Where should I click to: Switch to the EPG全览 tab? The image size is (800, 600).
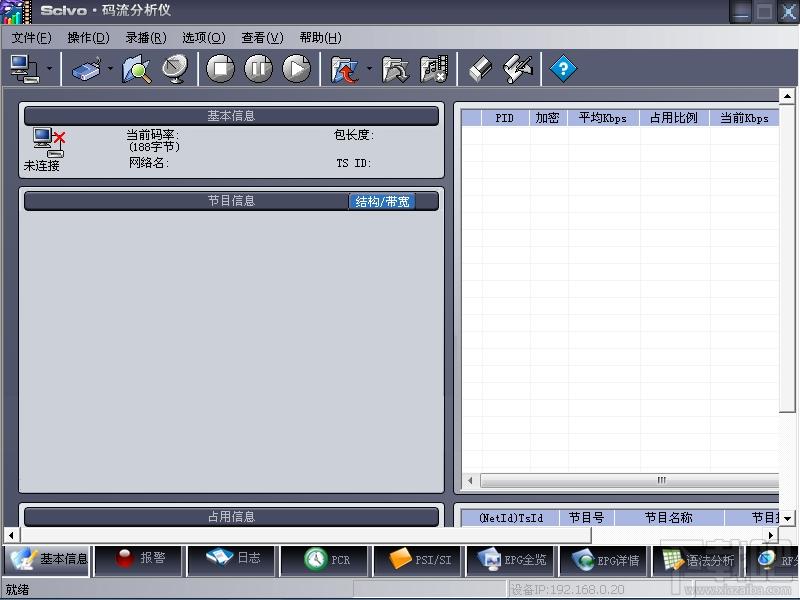(510, 559)
